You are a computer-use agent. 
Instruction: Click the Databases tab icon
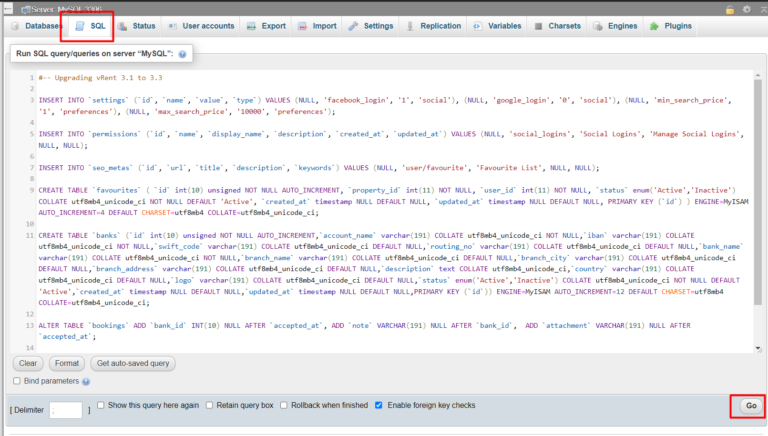(17, 25)
